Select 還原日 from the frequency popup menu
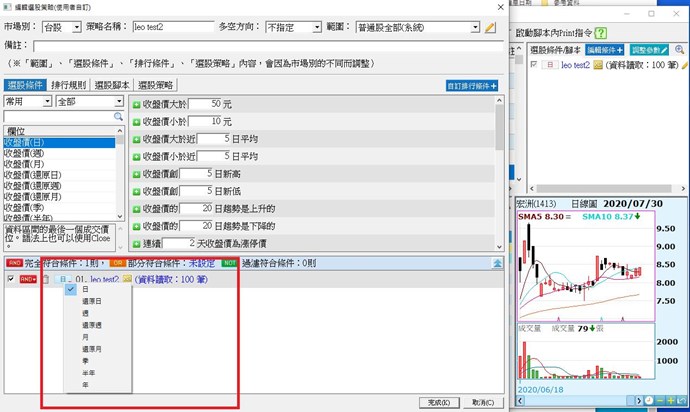This screenshot has height=412, width=690. [91, 300]
